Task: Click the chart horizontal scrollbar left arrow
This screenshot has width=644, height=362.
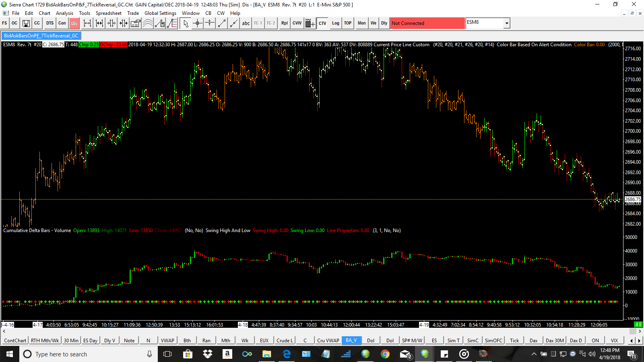Action: (4, 331)
